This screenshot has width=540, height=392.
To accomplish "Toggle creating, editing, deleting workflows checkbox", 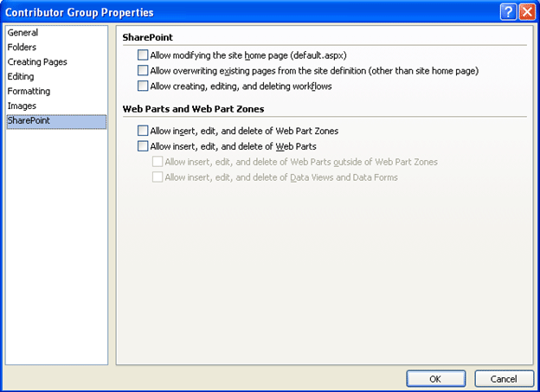I will (143, 86).
